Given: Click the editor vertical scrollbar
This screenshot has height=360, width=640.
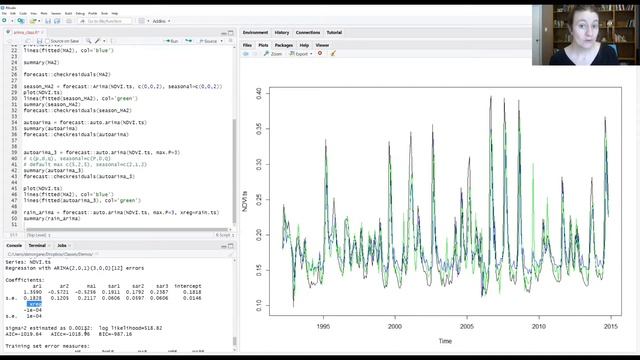Looking at the screenshot, I should tap(234, 171).
